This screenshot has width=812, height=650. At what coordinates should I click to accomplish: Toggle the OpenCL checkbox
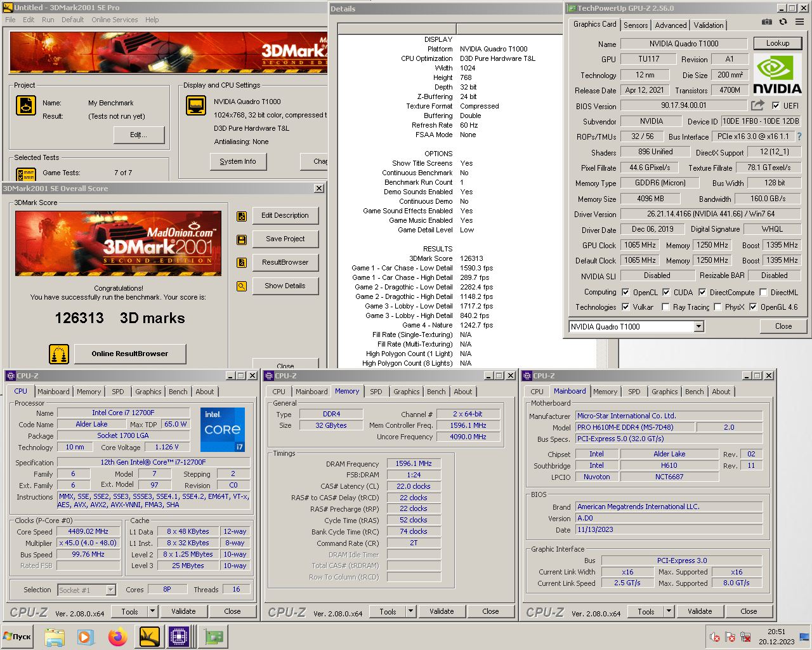pos(625,293)
